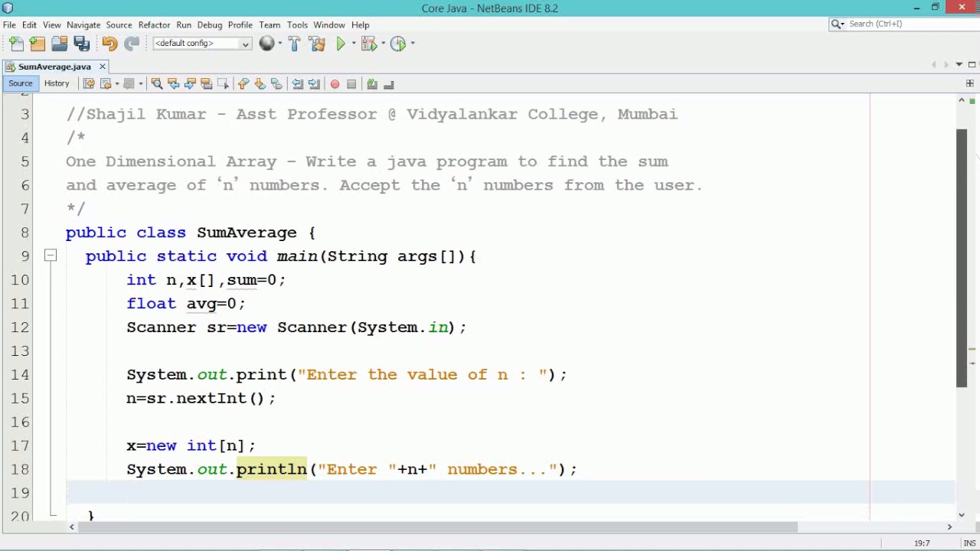Click the Last Edit icon in editor toolbar

tap(89, 84)
